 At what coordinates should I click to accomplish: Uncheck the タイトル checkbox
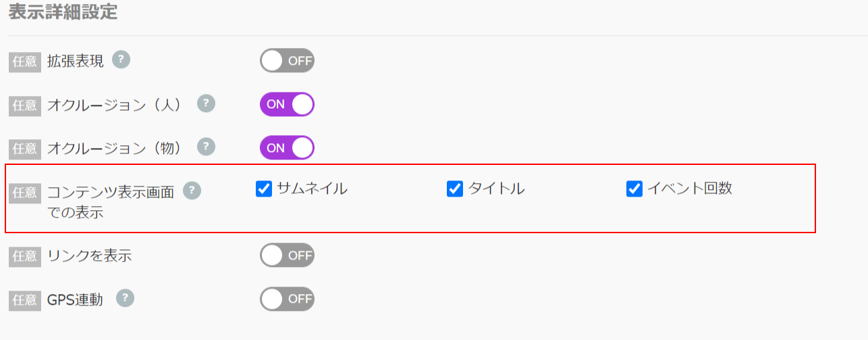coord(454,189)
